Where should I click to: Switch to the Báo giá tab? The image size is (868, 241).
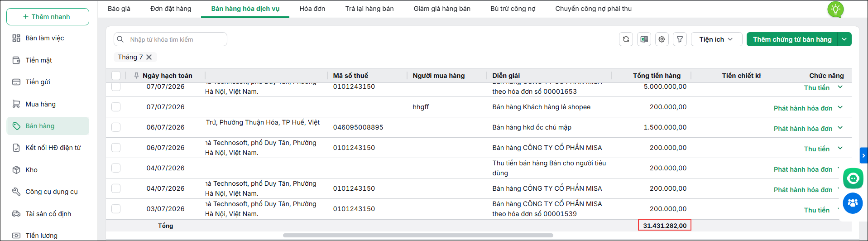coord(119,9)
